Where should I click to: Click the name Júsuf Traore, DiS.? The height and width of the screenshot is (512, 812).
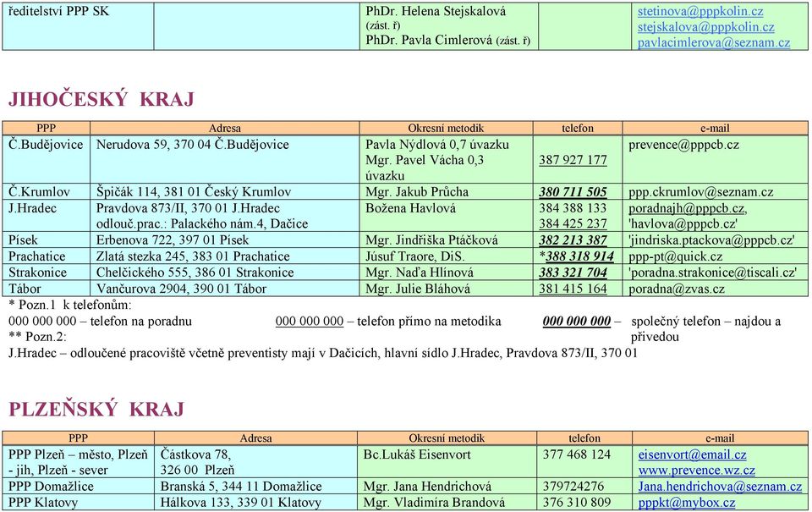[415, 256]
